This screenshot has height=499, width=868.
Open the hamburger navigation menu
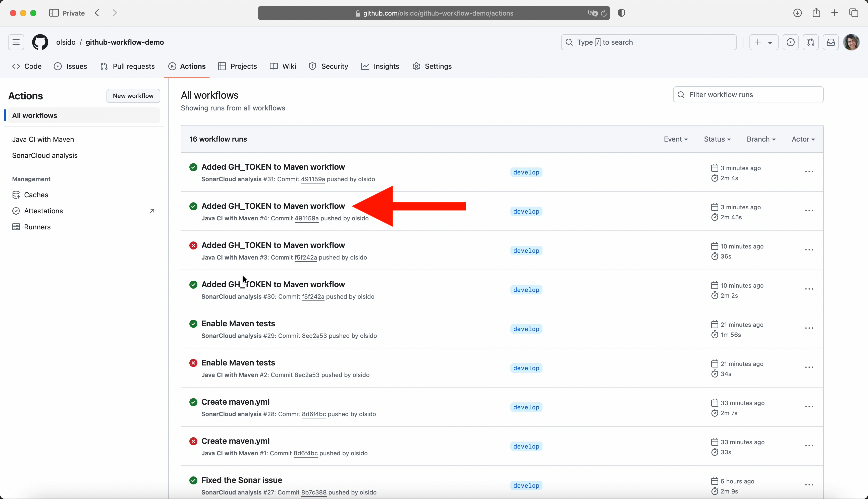pyautogui.click(x=16, y=42)
